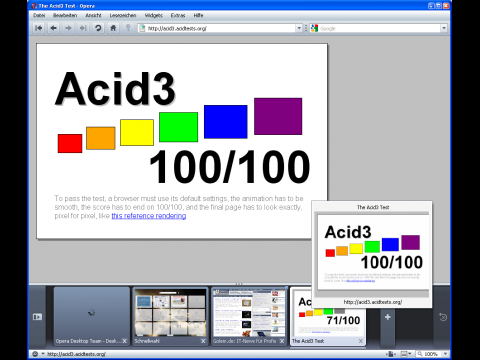Viewport: 480px width, 360px height.
Task: Click the red square on the page
Action: click(70, 143)
